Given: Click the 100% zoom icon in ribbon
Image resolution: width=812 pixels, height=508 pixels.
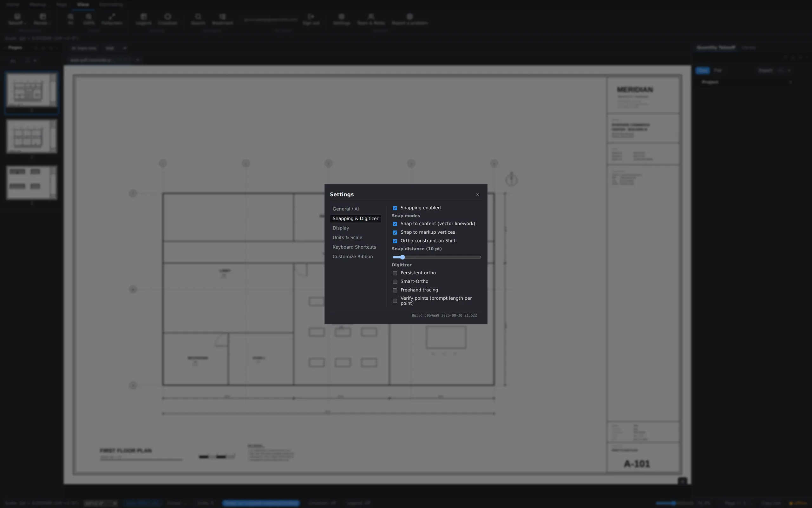Looking at the screenshot, I should pos(88,19).
